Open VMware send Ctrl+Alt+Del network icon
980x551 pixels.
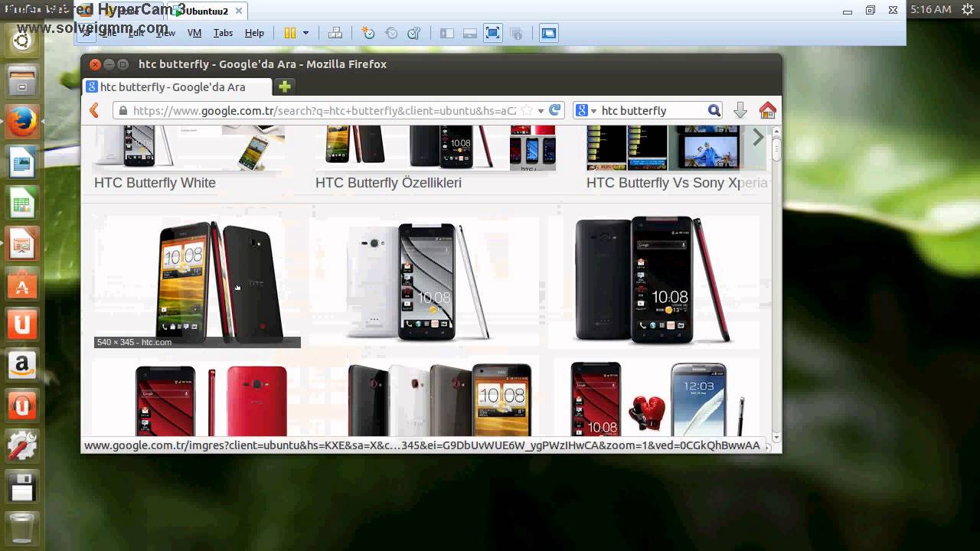(x=335, y=33)
